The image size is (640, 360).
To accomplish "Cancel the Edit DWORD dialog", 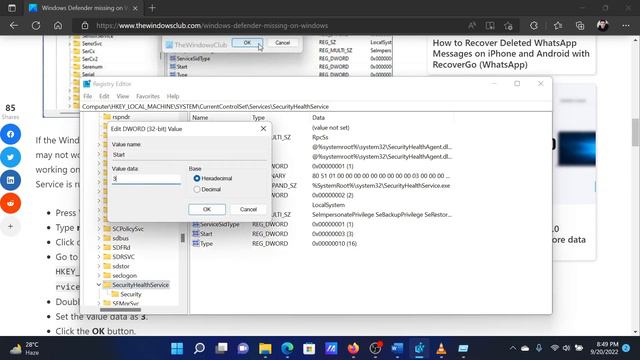I will [x=248, y=209].
